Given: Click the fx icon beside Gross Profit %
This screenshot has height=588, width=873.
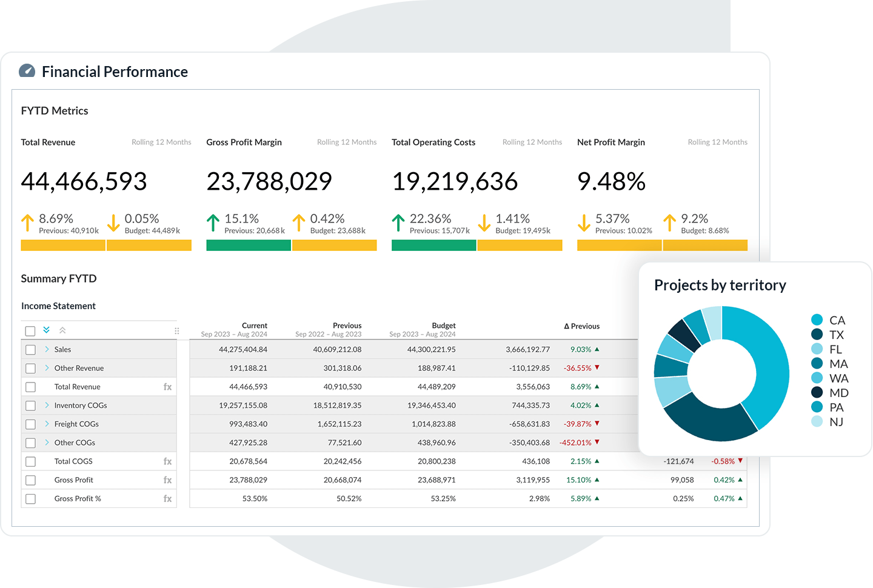Looking at the screenshot, I should [167, 498].
